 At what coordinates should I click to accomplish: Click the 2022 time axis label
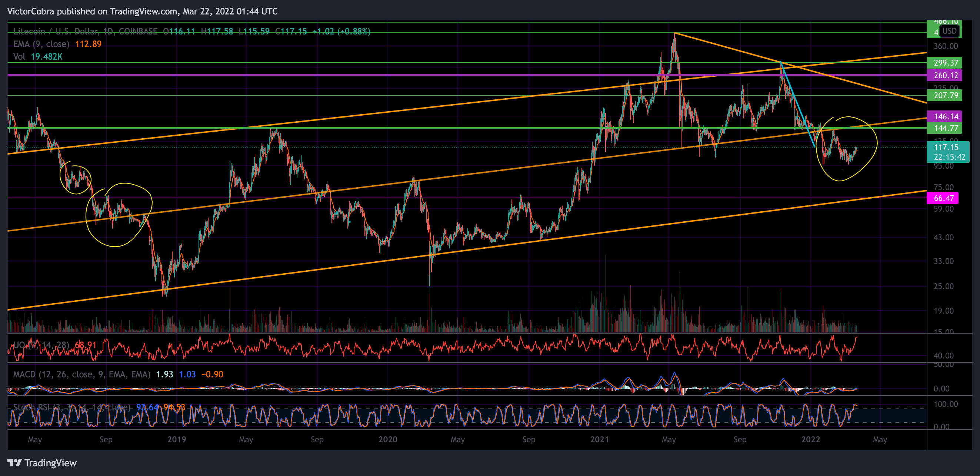coord(811,439)
